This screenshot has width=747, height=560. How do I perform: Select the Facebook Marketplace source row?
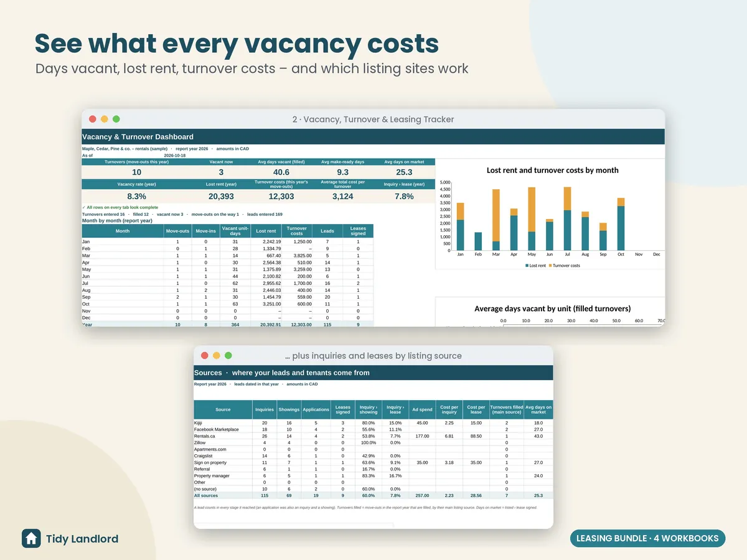(x=373, y=429)
